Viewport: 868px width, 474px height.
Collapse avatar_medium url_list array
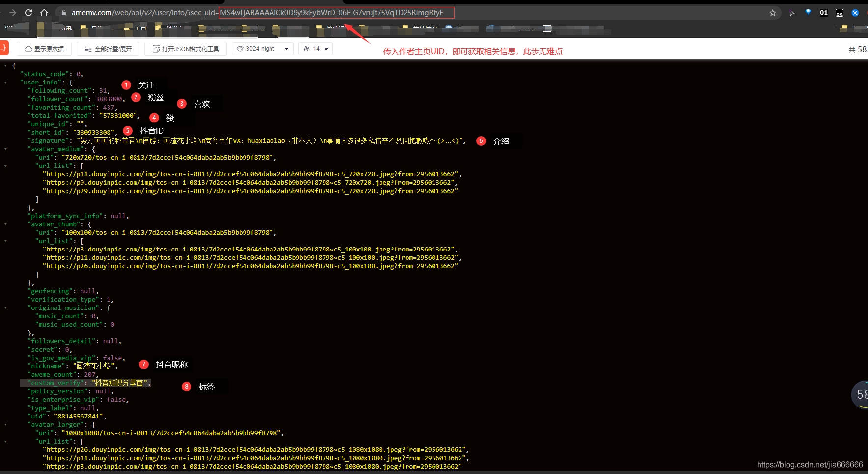coord(5,166)
